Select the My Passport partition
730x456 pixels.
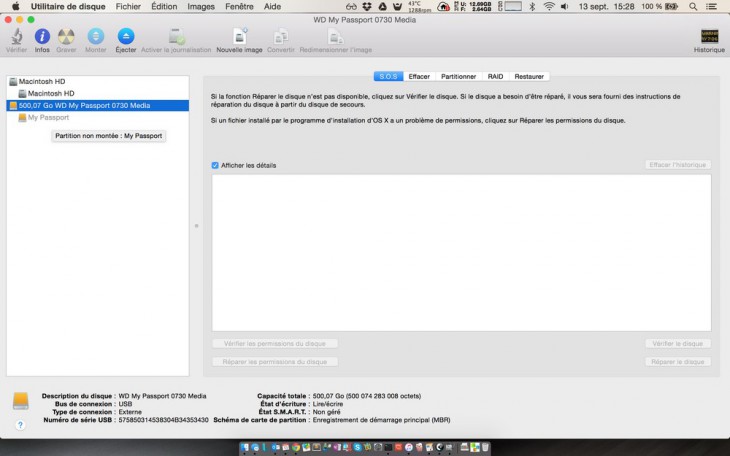48,117
